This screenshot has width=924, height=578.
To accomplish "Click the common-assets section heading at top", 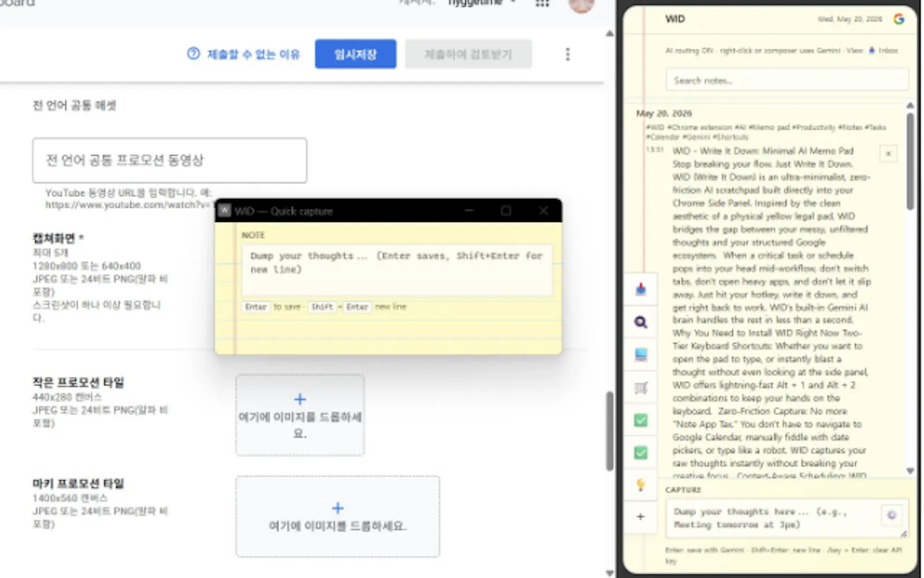I will coord(74,105).
